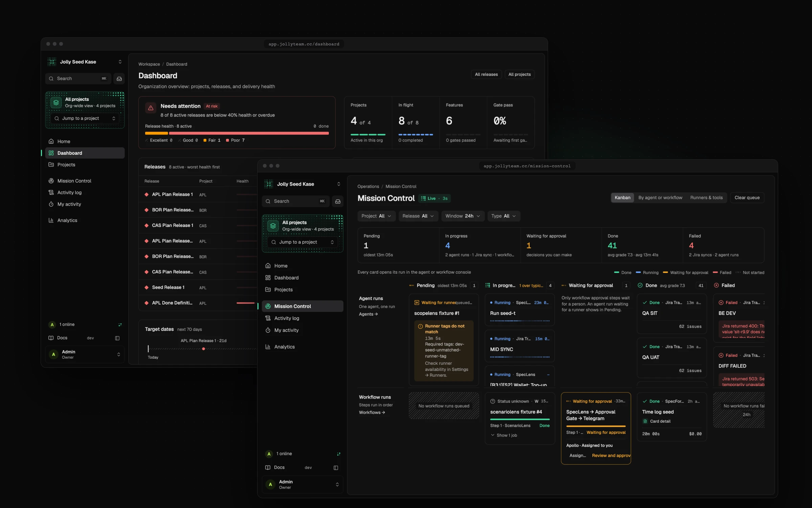The width and height of the screenshot is (812, 508).
Task: Open inbox icon in Mission Control window sidebar
Action: (338, 201)
